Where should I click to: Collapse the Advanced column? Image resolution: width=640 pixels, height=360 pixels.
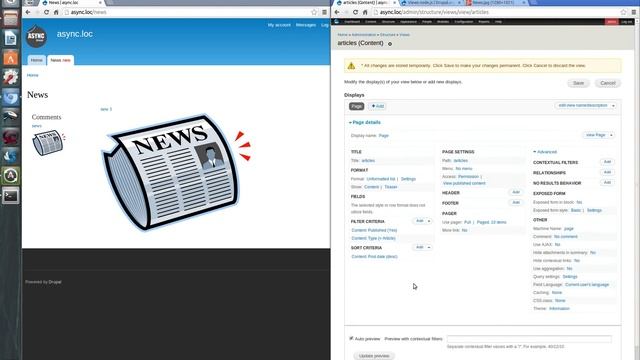[x=545, y=152]
